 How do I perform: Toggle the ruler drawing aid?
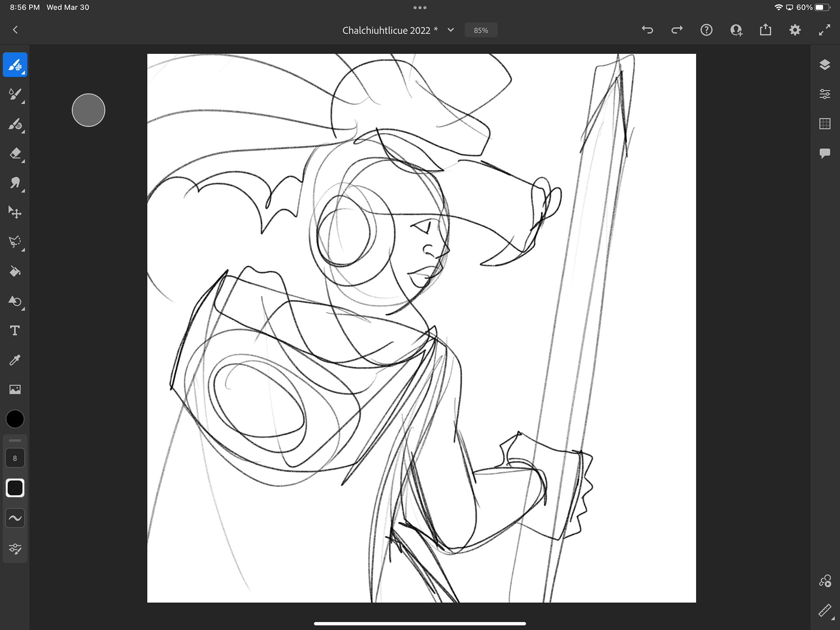coord(825,610)
